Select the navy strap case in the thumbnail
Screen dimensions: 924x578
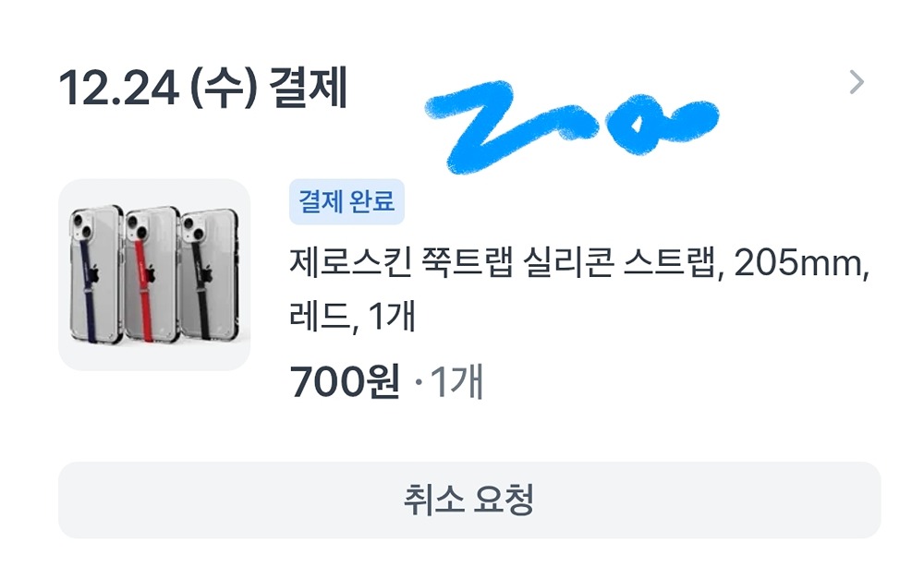(96, 273)
